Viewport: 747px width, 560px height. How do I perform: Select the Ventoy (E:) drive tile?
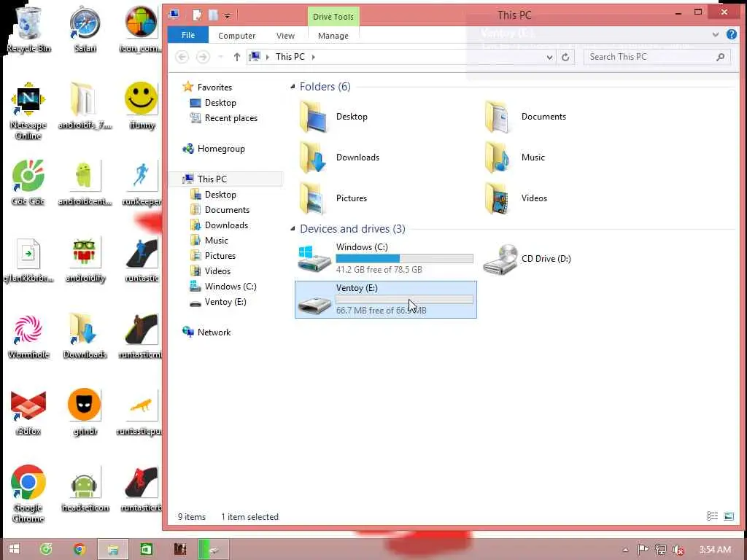pyautogui.click(x=385, y=300)
